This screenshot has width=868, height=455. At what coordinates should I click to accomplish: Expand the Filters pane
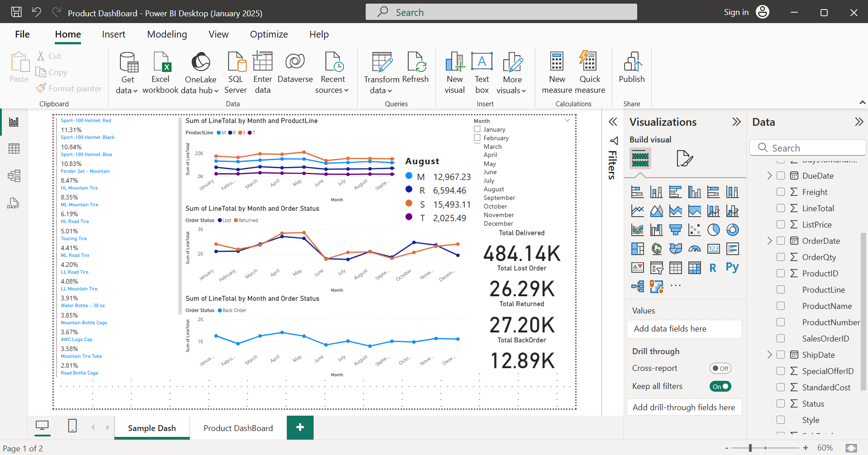613,122
